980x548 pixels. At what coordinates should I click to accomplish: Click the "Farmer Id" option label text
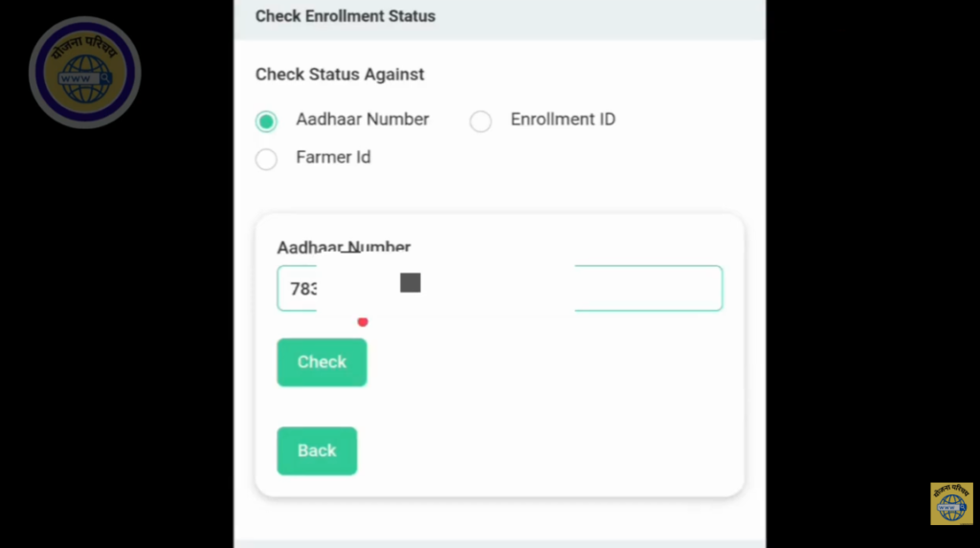(x=333, y=157)
